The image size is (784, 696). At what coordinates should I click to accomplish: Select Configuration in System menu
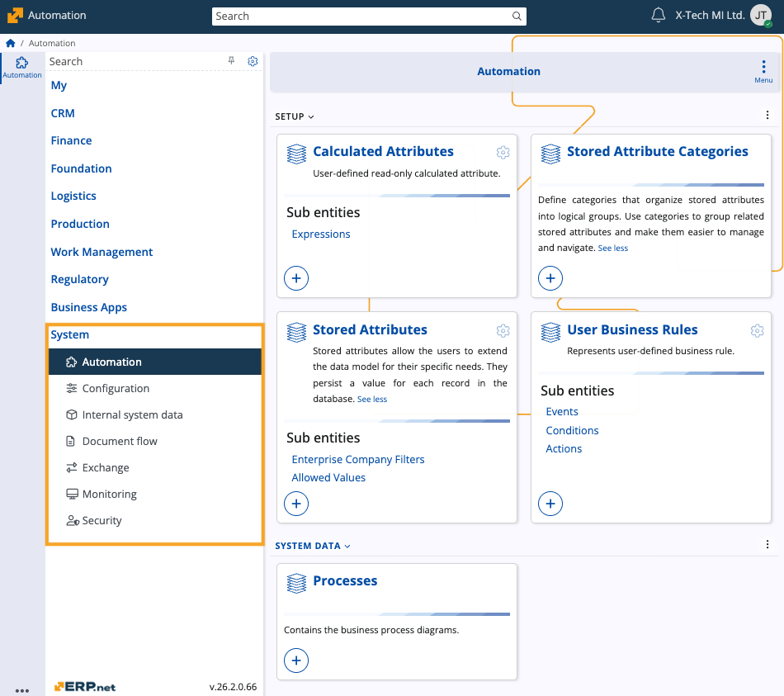tap(116, 388)
